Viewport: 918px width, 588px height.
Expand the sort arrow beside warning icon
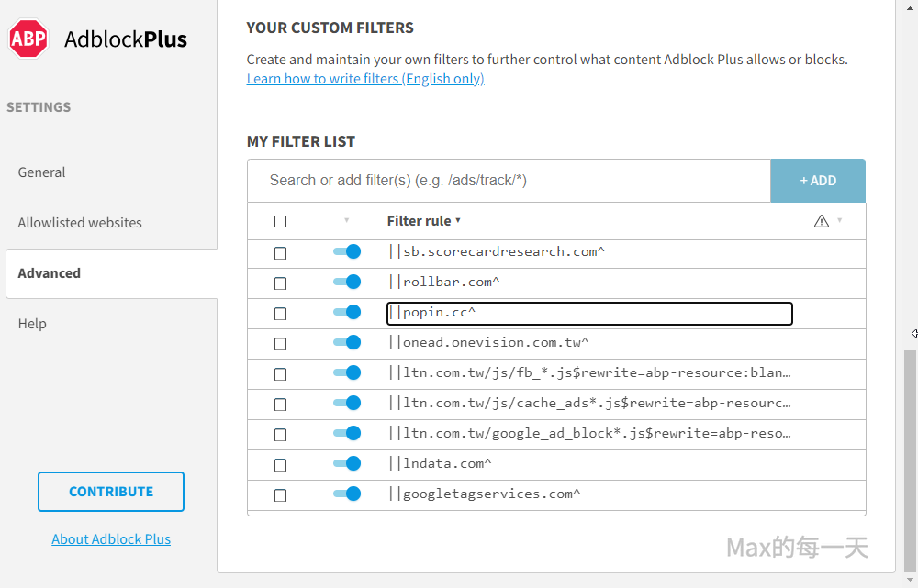pyautogui.click(x=839, y=221)
